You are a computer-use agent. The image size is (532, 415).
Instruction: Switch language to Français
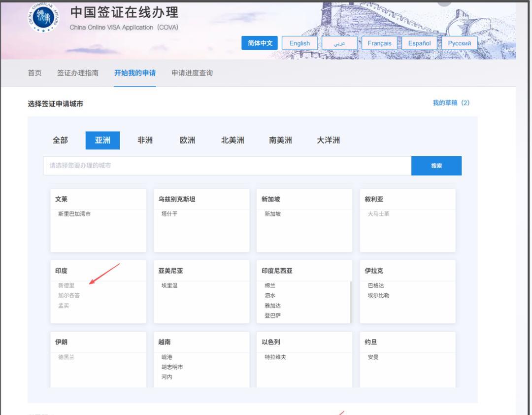click(379, 43)
